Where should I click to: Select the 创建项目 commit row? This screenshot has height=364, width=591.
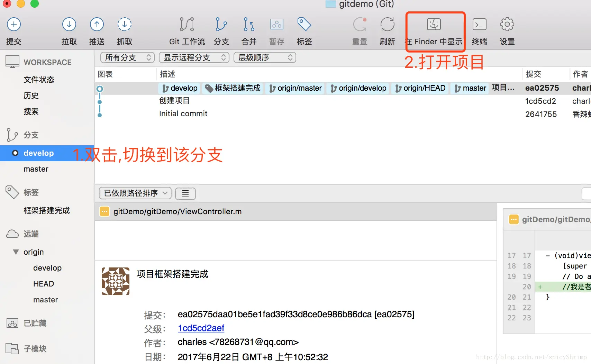(343, 101)
